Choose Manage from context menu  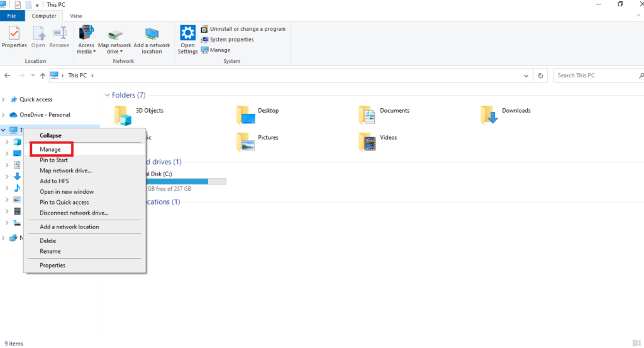point(50,150)
